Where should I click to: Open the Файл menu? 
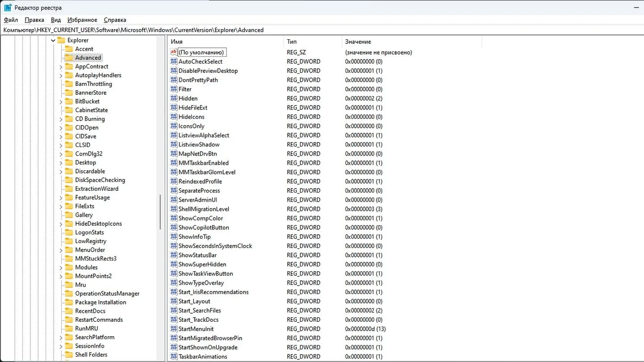[11, 20]
